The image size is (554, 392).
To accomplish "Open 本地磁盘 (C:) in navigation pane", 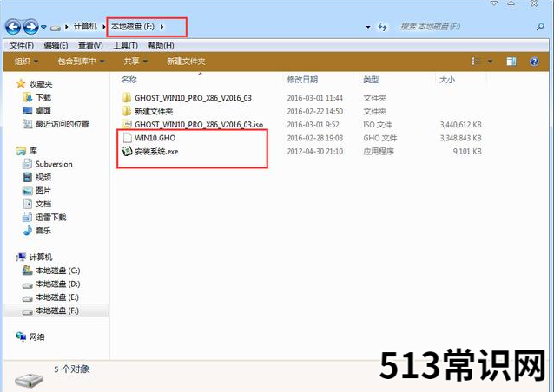I will pyautogui.click(x=57, y=271).
